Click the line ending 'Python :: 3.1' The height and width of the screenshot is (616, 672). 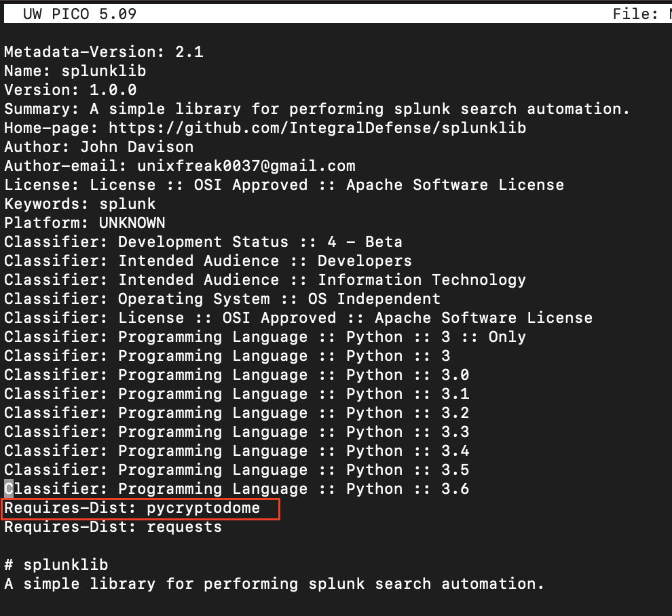tap(237, 394)
